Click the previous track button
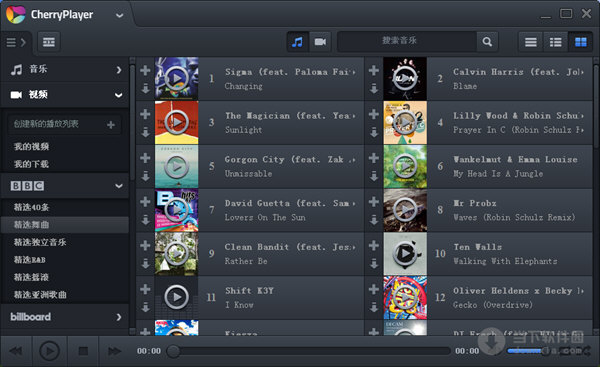The width and height of the screenshot is (600, 367). tap(16, 351)
